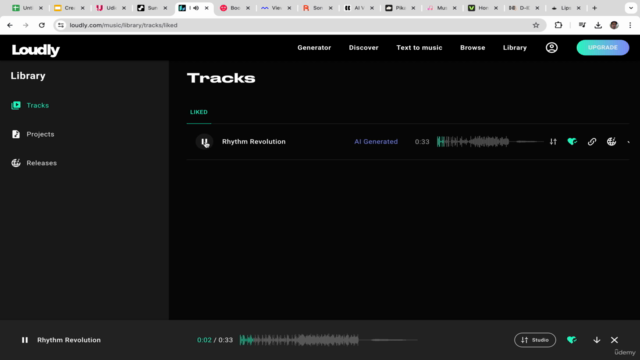Click the 0:33 duration in track row
Image resolution: width=640 pixels, height=360 pixels.
coord(422,142)
